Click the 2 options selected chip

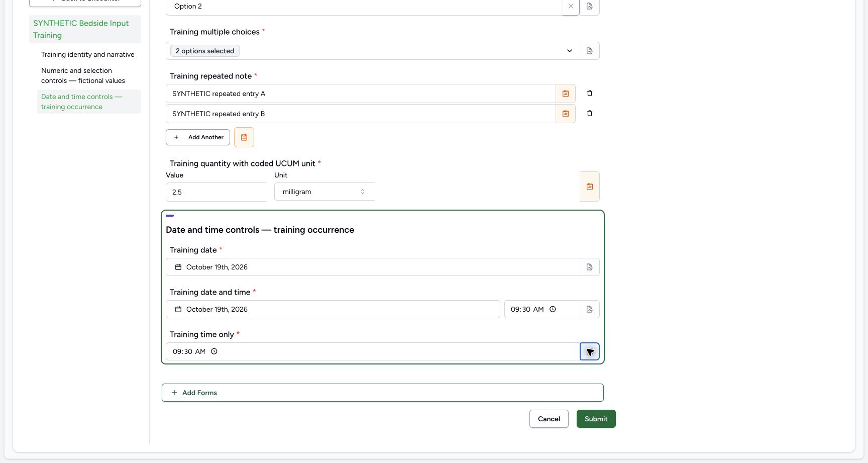(205, 51)
